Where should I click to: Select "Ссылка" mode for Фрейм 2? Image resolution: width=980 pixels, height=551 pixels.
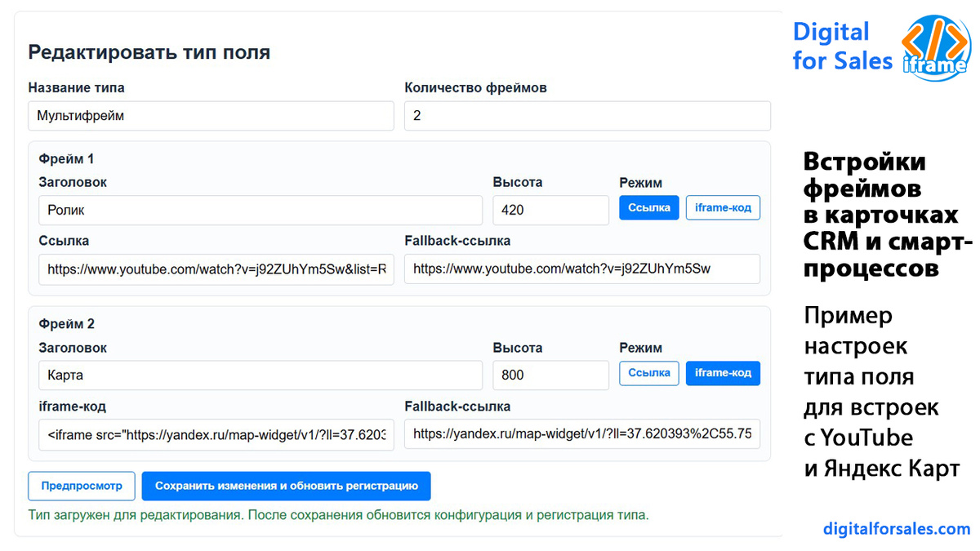[649, 373]
